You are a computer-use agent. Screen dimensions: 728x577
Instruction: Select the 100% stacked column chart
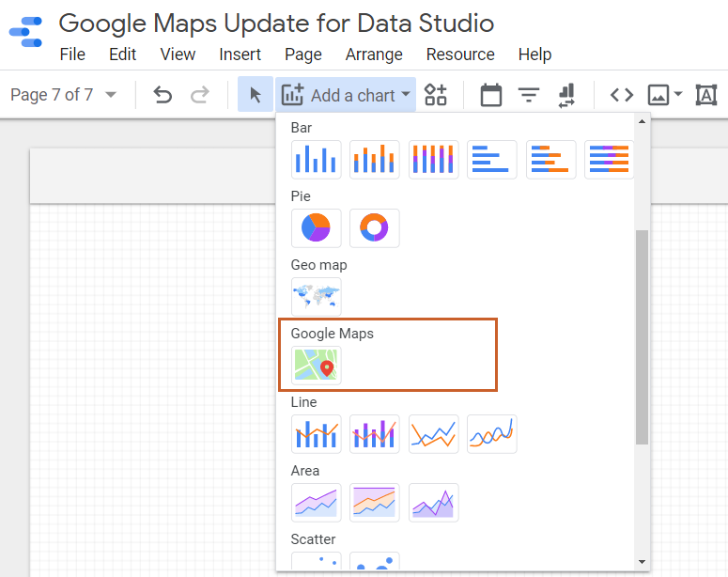tap(434, 160)
